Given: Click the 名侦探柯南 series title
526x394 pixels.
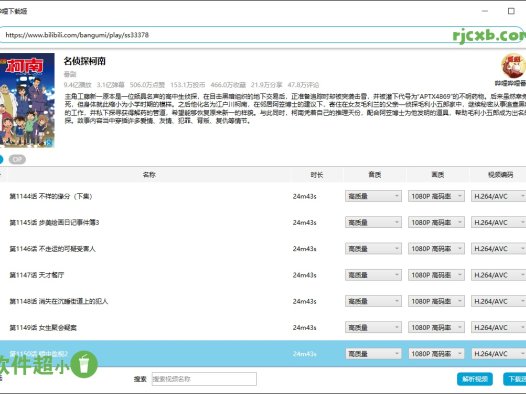Looking at the screenshot, I should click(x=85, y=61).
